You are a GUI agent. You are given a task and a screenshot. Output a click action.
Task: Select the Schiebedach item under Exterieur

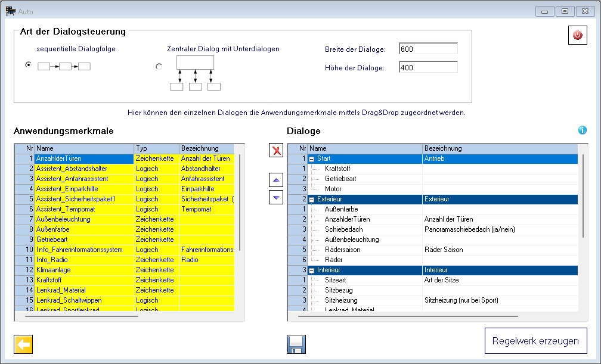pyautogui.click(x=343, y=229)
